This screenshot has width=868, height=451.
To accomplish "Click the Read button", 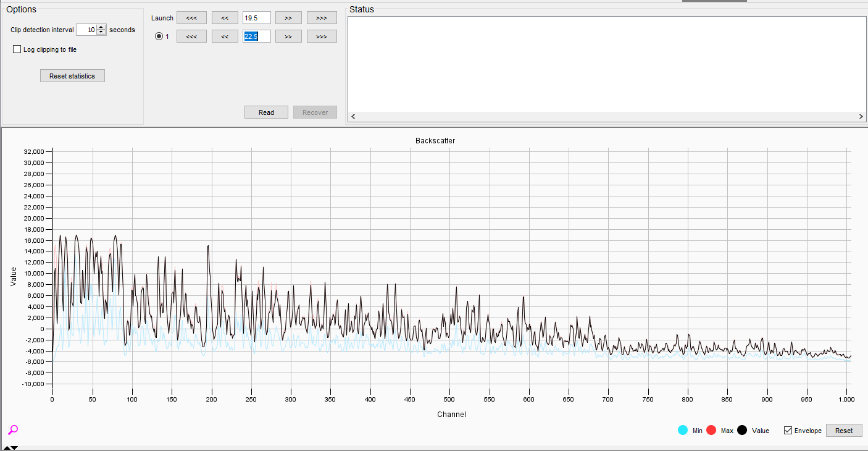I will point(266,112).
